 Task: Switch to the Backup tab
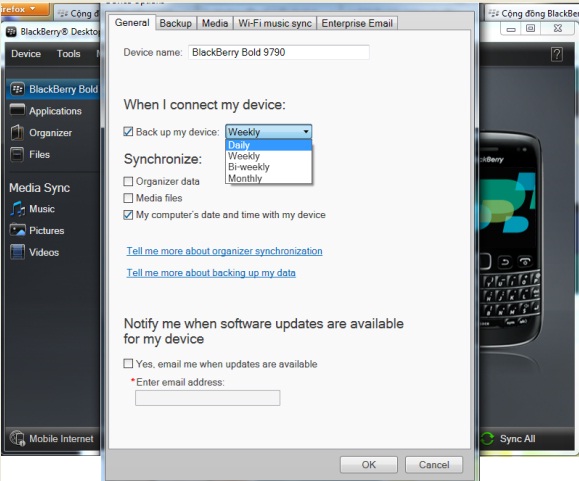pos(176,23)
